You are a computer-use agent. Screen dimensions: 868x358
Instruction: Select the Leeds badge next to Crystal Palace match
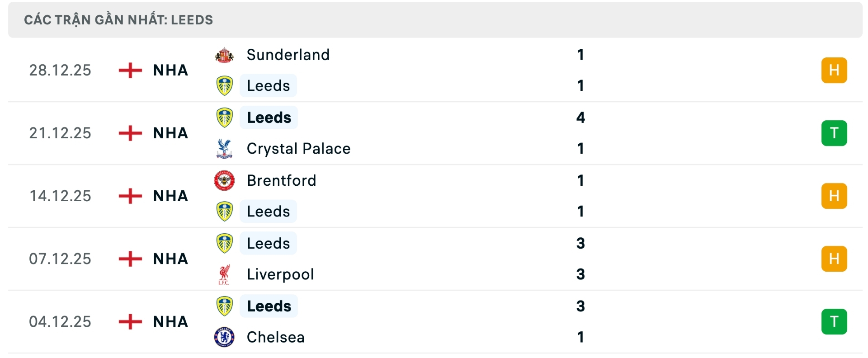pyautogui.click(x=225, y=117)
